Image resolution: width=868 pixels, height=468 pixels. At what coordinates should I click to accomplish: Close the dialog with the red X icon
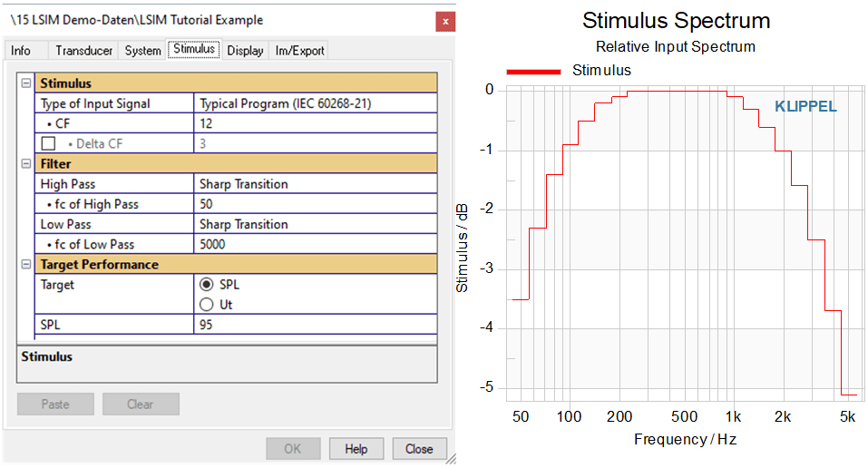[x=445, y=22]
